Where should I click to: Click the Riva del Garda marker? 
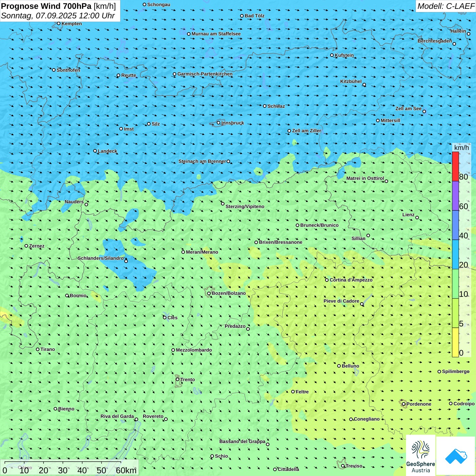coord(136,419)
